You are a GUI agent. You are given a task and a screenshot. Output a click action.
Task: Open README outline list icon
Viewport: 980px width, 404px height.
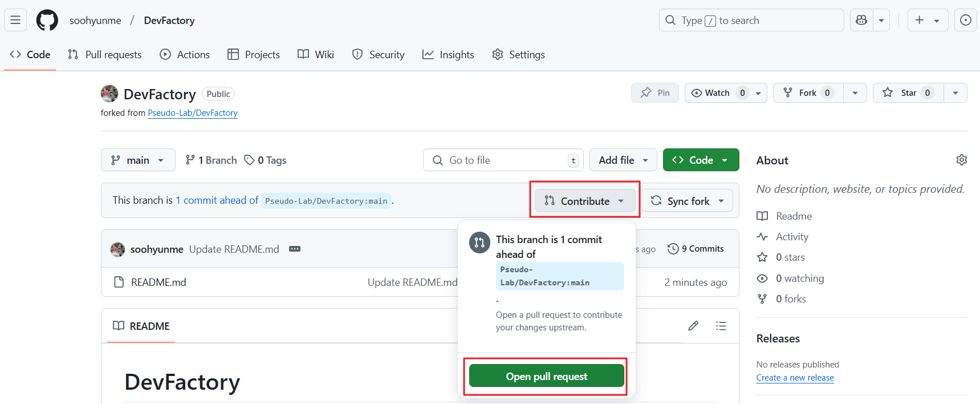click(721, 326)
